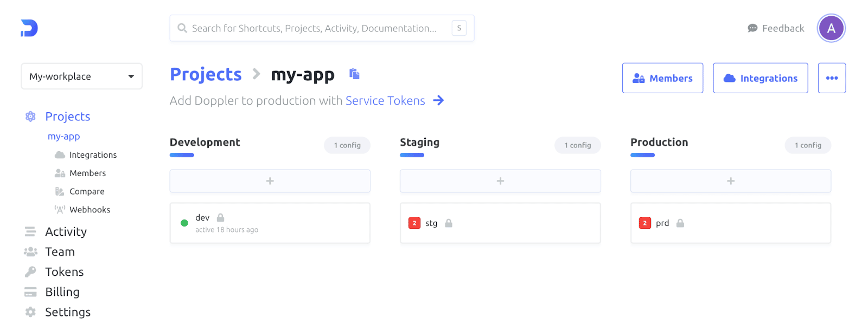Click the Doppler logo icon

(x=29, y=28)
